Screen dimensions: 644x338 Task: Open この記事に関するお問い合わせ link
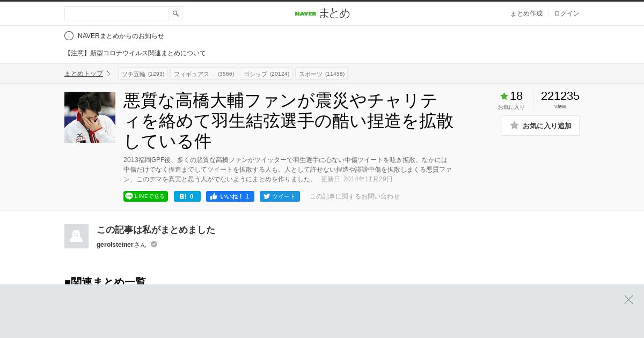pos(355,196)
